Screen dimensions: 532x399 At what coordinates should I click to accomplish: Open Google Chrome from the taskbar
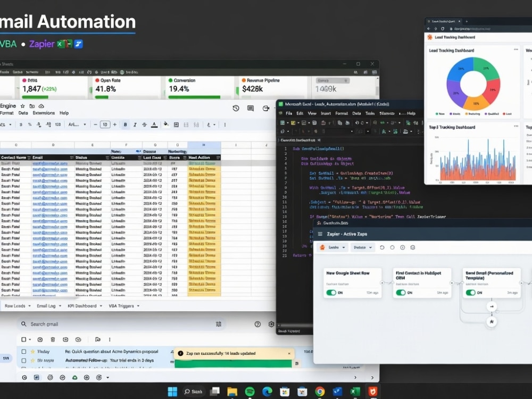click(320, 392)
